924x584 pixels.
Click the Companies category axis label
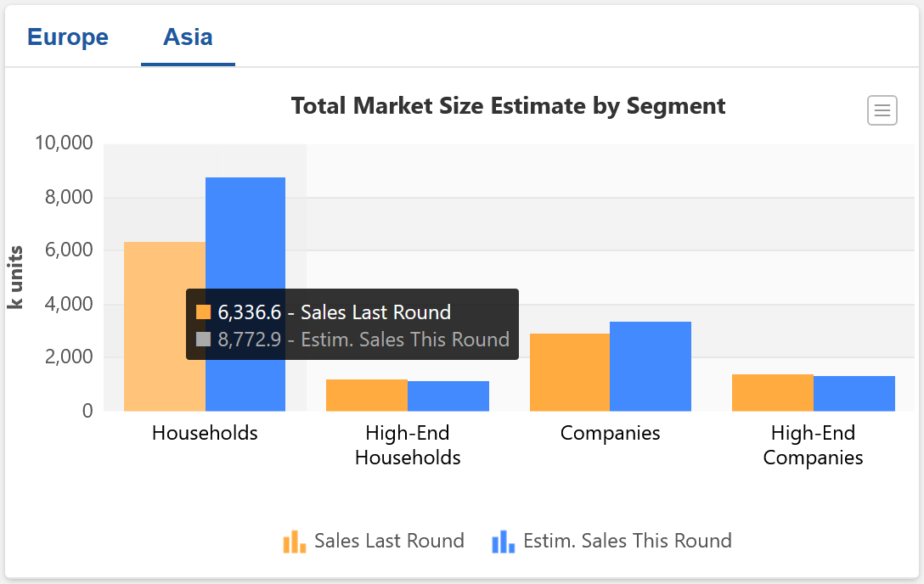[610, 433]
